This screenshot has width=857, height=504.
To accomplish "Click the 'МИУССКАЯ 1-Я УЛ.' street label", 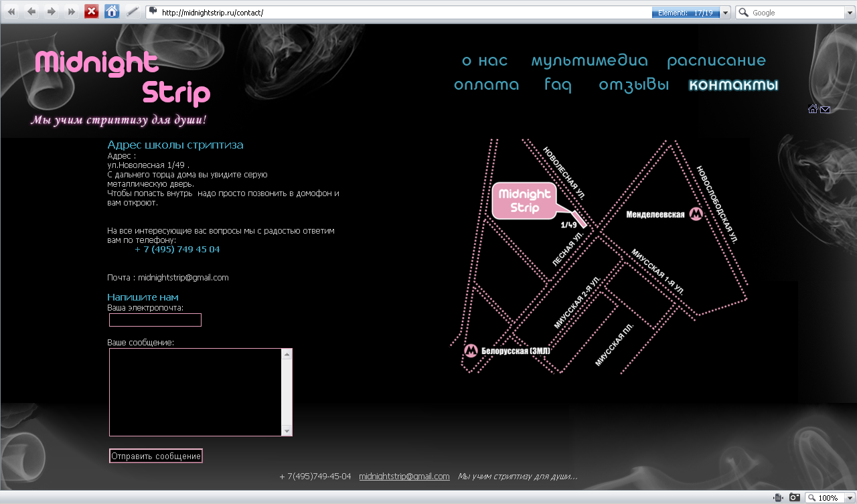I will pos(657,271).
